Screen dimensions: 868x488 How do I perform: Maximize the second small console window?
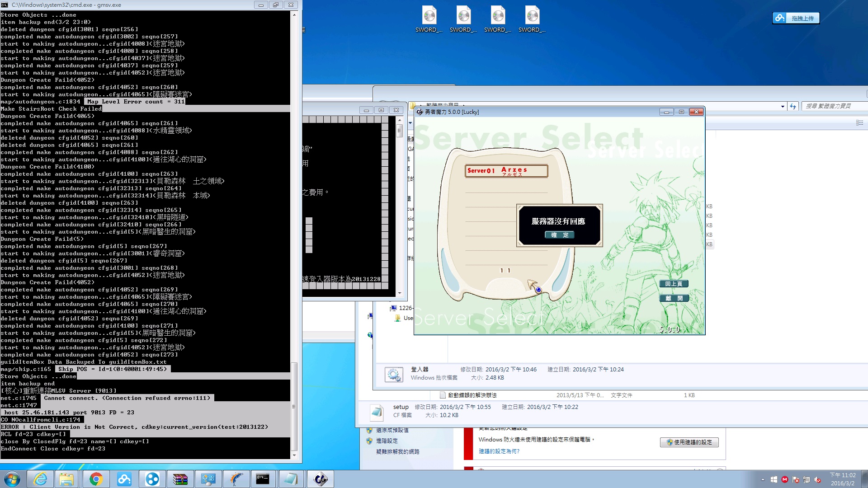click(381, 110)
